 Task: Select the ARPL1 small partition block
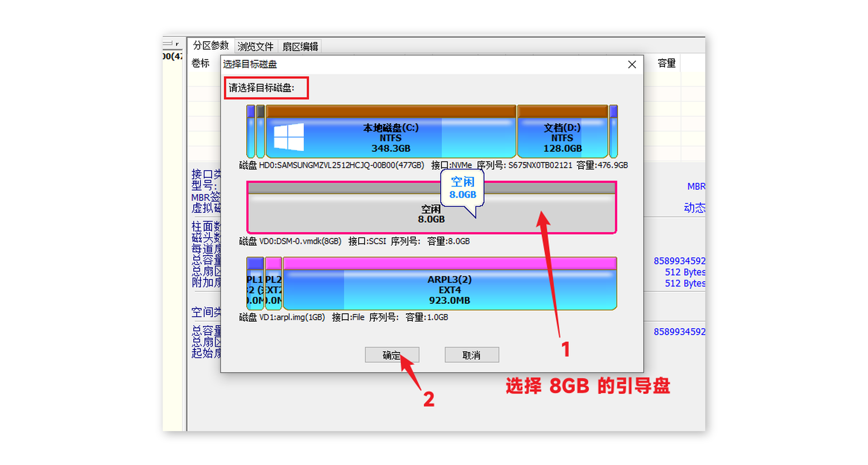coord(255,283)
